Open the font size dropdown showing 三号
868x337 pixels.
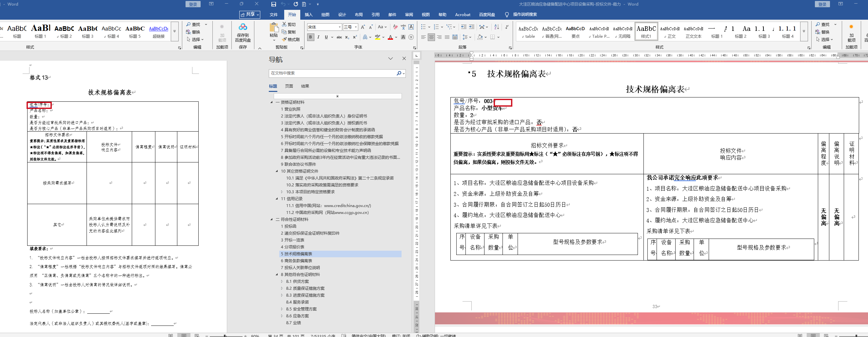[x=355, y=27]
